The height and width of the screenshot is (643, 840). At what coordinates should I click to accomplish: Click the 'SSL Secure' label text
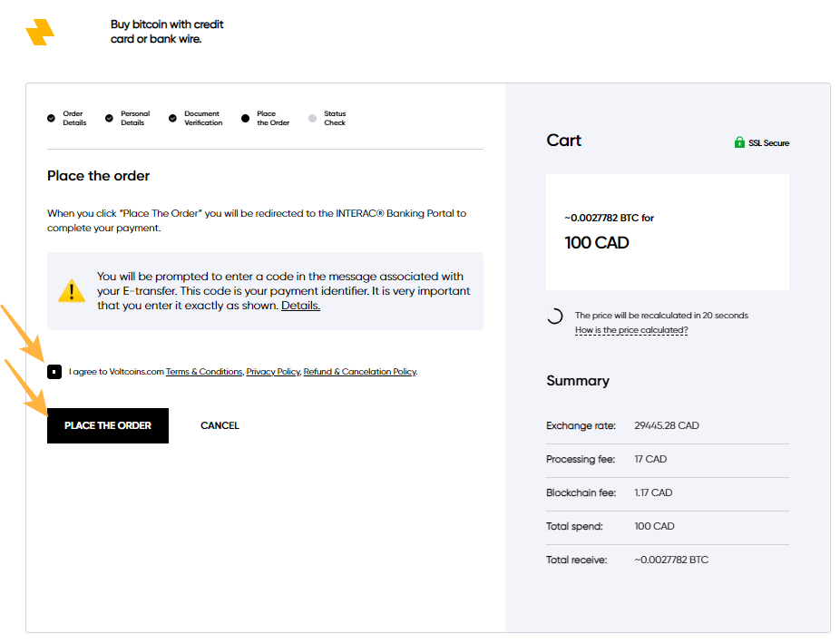pos(768,143)
